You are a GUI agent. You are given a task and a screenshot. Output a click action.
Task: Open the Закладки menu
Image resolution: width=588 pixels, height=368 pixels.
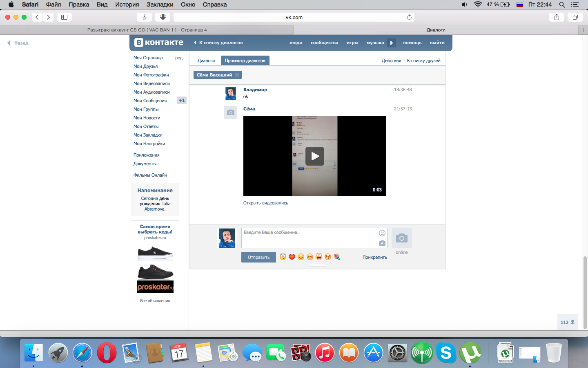(160, 4)
